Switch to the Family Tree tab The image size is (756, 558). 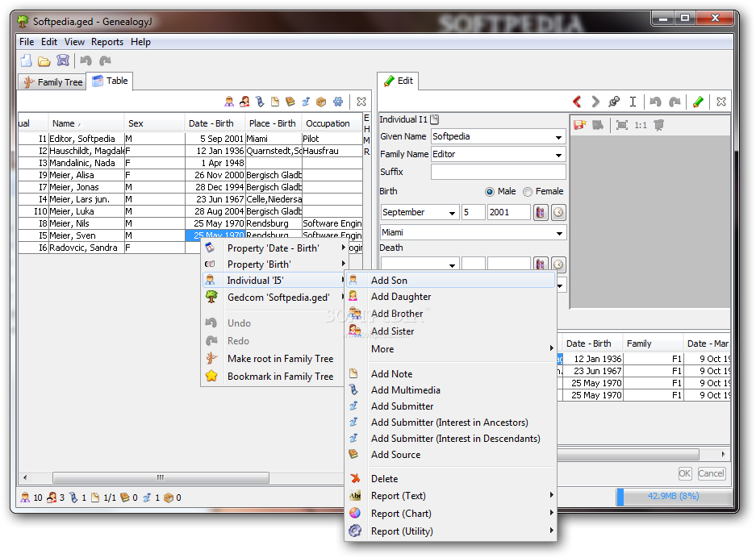53,82
